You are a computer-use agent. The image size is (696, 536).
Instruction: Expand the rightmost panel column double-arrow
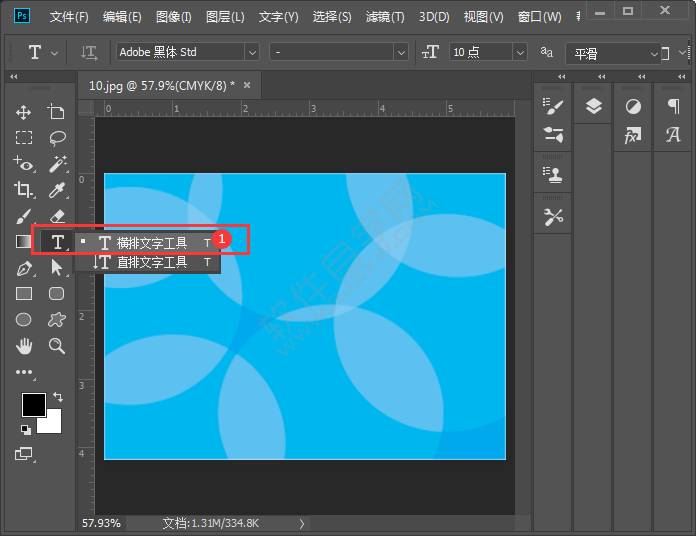[x=682, y=76]
